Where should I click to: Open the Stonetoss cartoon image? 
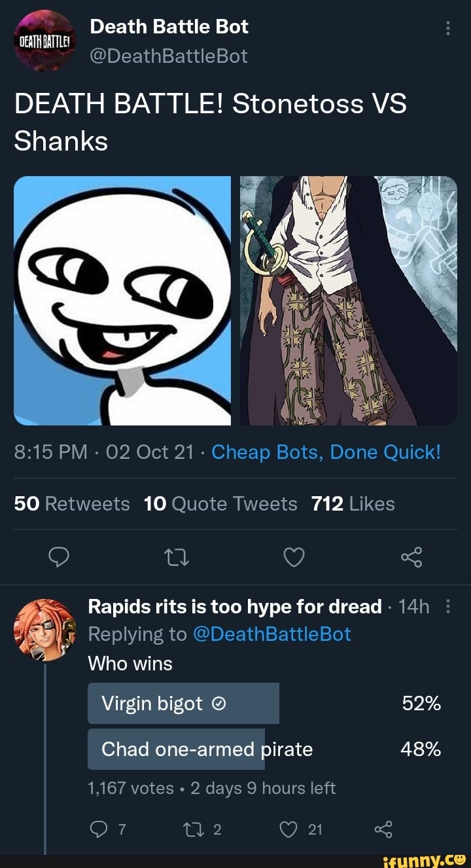pos(122,300)
